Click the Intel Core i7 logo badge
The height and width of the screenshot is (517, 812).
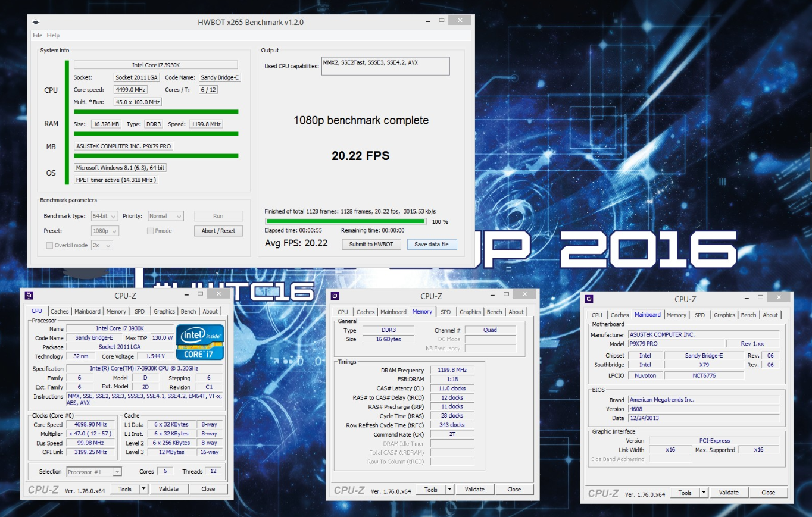pos(200,342)
